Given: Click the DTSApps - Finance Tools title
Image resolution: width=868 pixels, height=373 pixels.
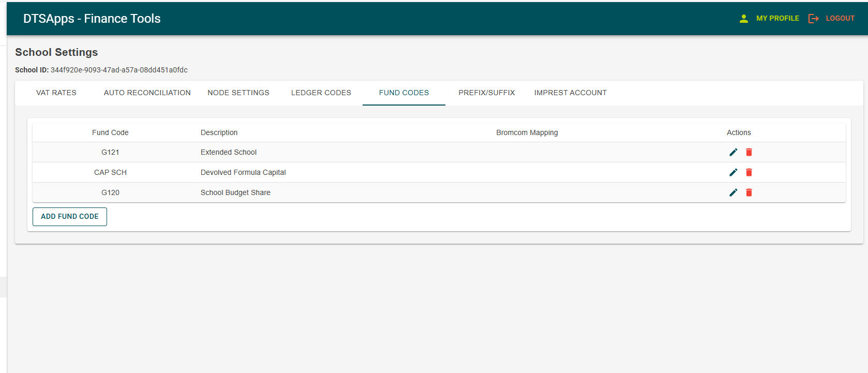Looking at the screenshot, I should (92, 19).
